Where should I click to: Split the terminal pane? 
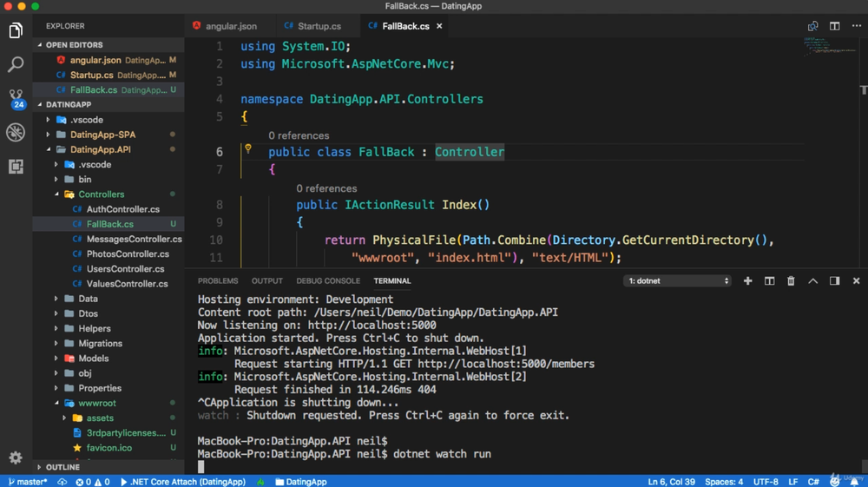click(x=769, y=281)
